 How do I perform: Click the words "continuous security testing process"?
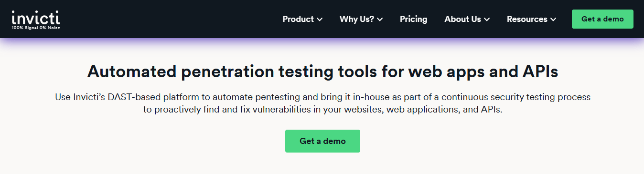pos(516,97)
